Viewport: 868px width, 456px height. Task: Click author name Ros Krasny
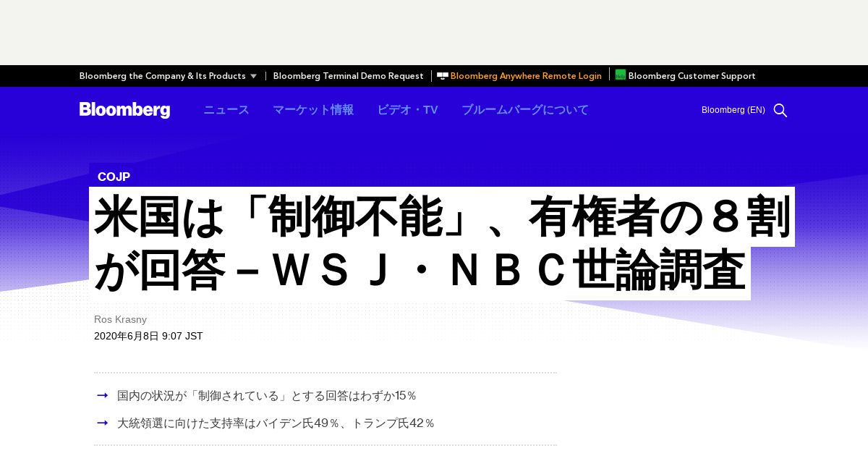point(120,319)
